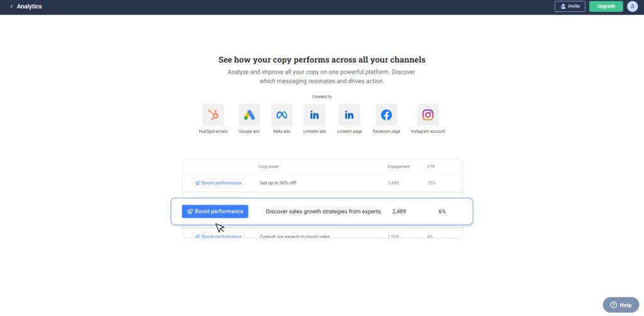Boost performance for 'Get up to 30% off!'

[x=218, y=183]
